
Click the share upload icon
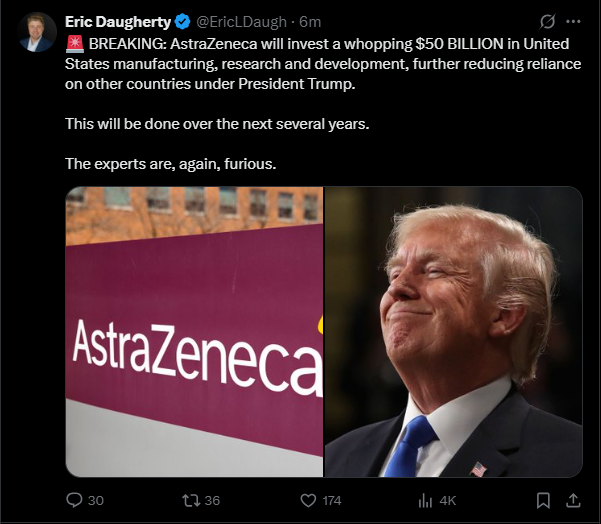click(x=573, y=500)
